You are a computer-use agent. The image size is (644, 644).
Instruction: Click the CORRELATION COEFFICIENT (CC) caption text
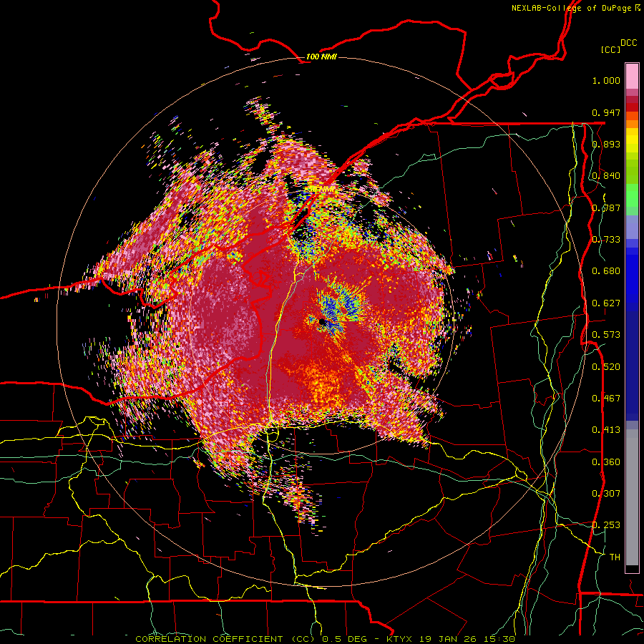point(227,639)
